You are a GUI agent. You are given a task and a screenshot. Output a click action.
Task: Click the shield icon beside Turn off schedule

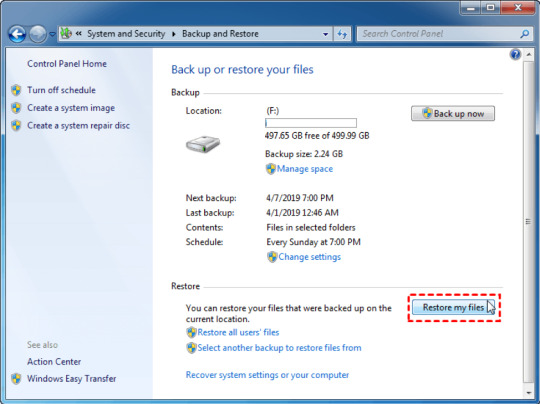click(16, 90)
